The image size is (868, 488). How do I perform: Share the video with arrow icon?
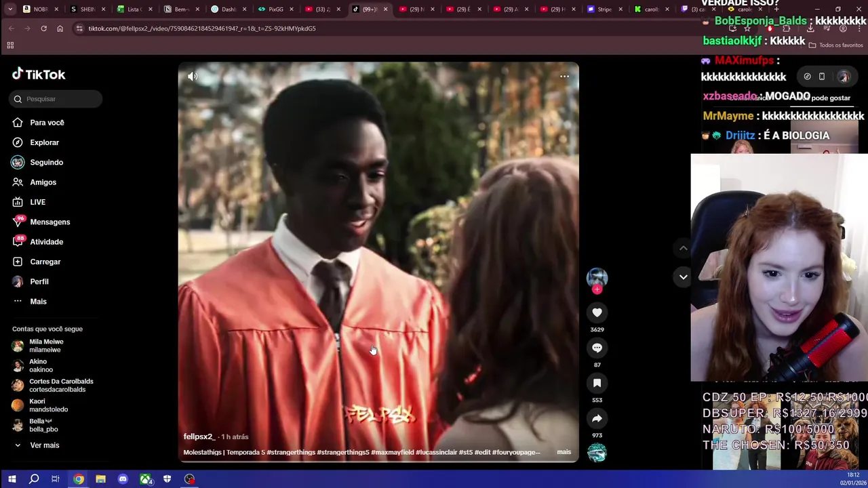click(x=597, y=418)
